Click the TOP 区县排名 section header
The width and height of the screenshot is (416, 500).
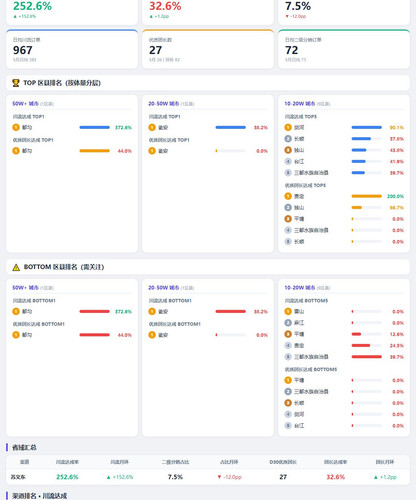click(x=208, y=83)
